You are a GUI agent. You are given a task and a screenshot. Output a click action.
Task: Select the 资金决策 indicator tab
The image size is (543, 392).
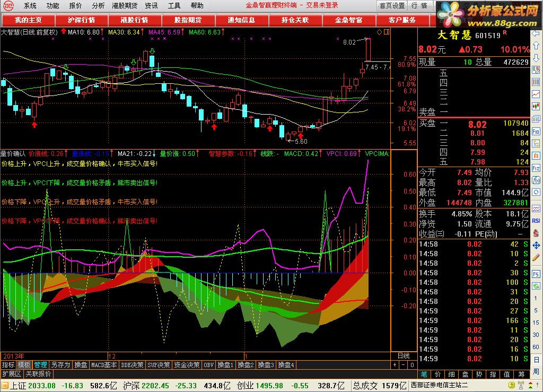pyautogui.click(x=187, y=365)
